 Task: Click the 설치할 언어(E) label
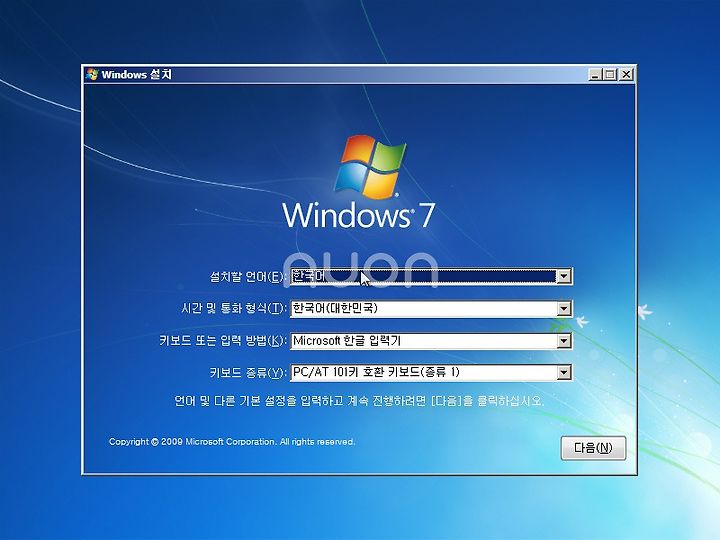(x=248, y=277)
